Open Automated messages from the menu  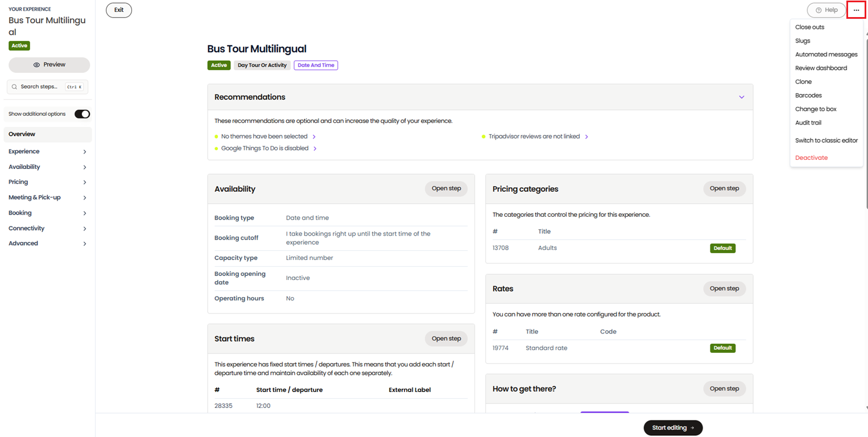[x=826, y=55]
